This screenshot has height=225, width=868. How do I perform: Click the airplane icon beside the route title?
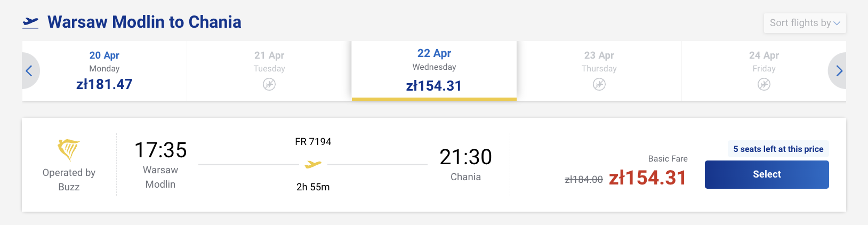click(x=31, y=22)
